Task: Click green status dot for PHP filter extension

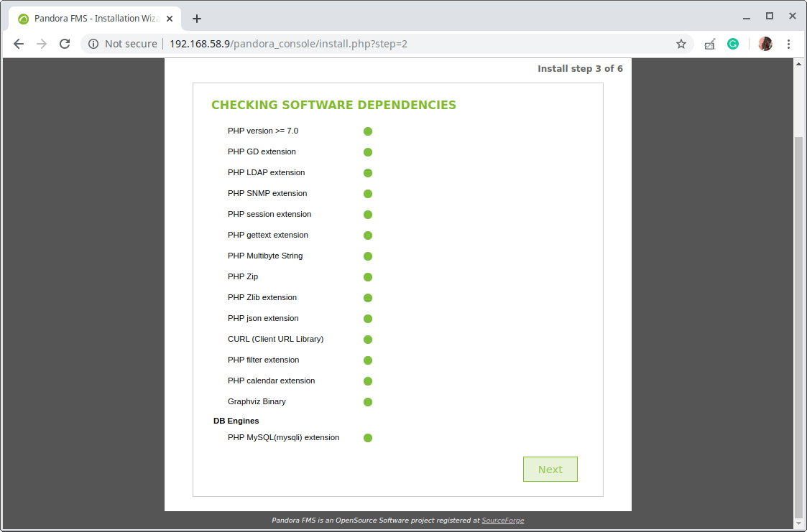Action: point(367,360)
